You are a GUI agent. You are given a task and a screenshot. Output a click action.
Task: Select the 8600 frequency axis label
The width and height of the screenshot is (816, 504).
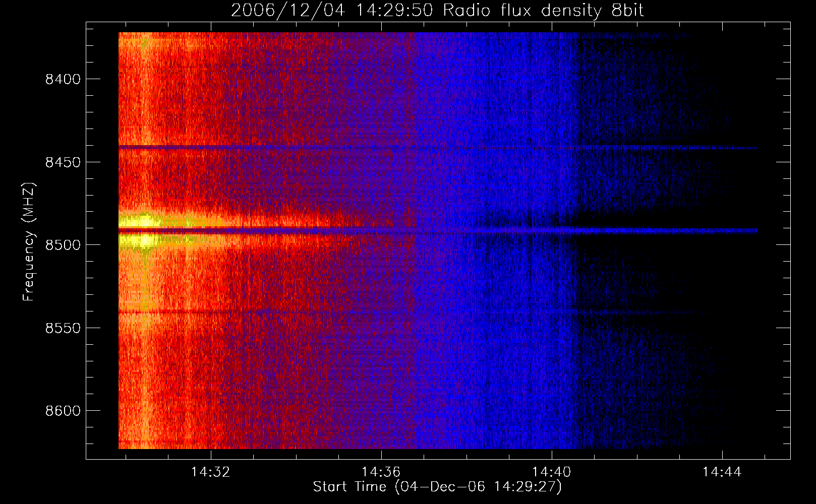coord(63,411)
